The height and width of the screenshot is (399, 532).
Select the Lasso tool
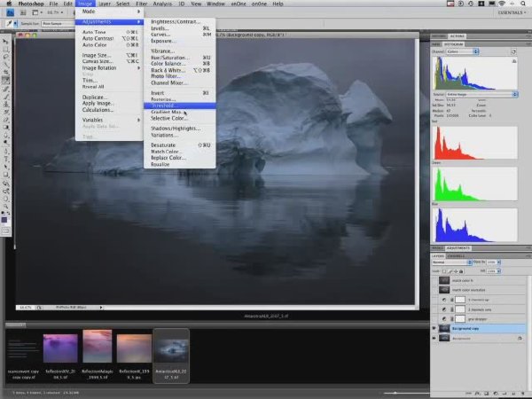6,57
